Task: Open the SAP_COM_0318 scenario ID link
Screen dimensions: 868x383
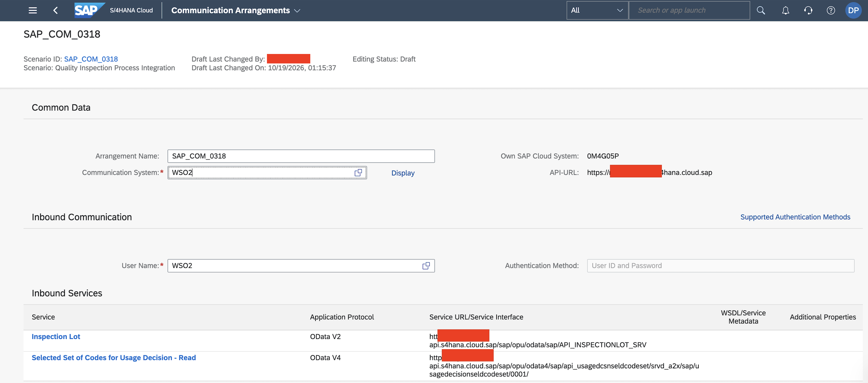Action: click(91, 59)
